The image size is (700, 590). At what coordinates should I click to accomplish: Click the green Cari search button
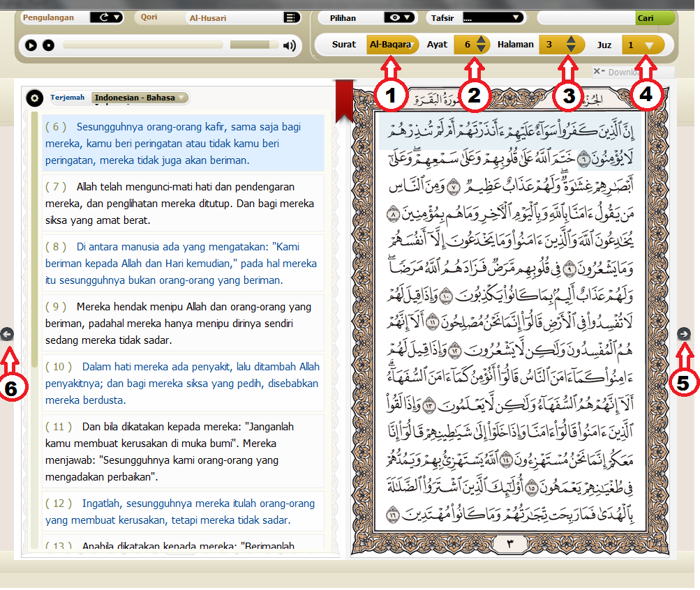655,18
